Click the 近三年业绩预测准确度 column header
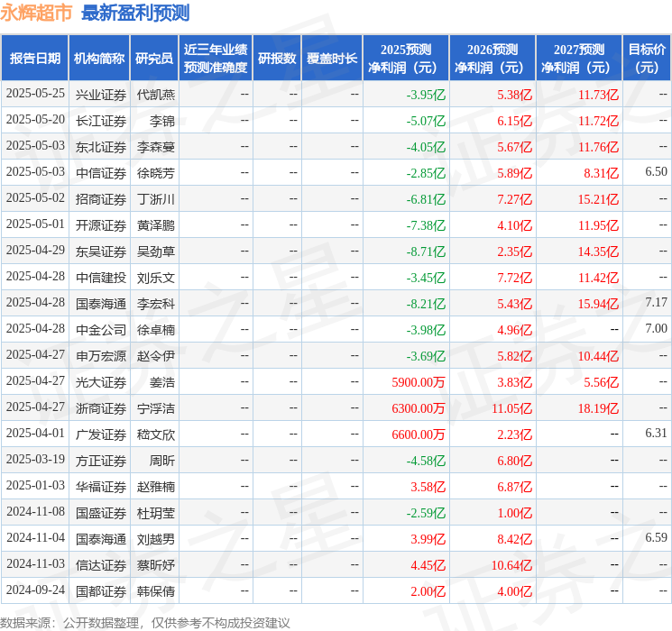The image size is (672, 631). pos(216,58)
